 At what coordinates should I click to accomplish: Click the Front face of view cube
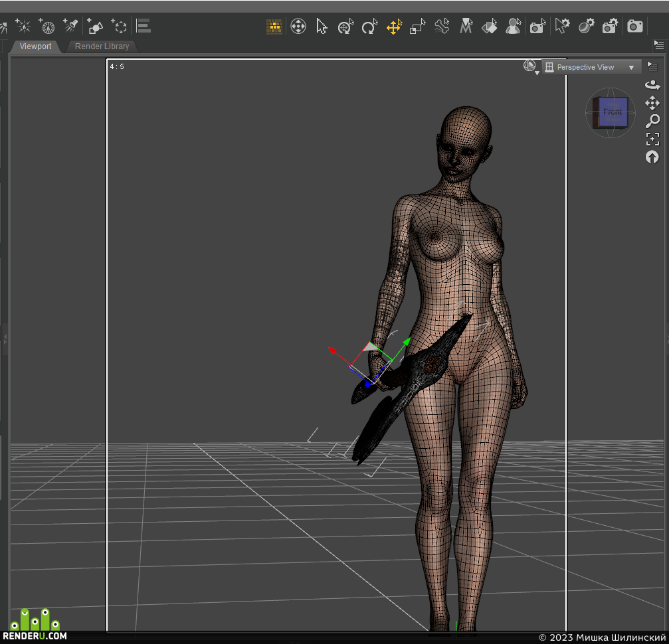pyautogui.click(x=613, y=112)
